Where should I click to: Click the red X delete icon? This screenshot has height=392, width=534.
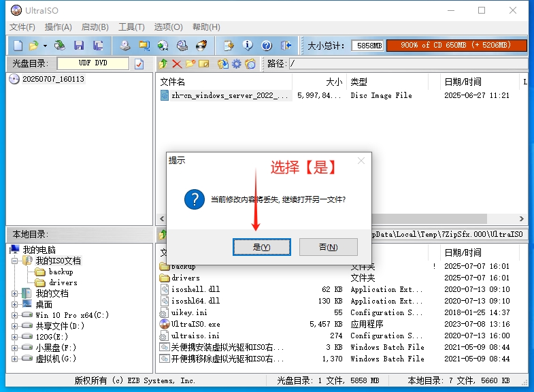[x=177, y=64]
